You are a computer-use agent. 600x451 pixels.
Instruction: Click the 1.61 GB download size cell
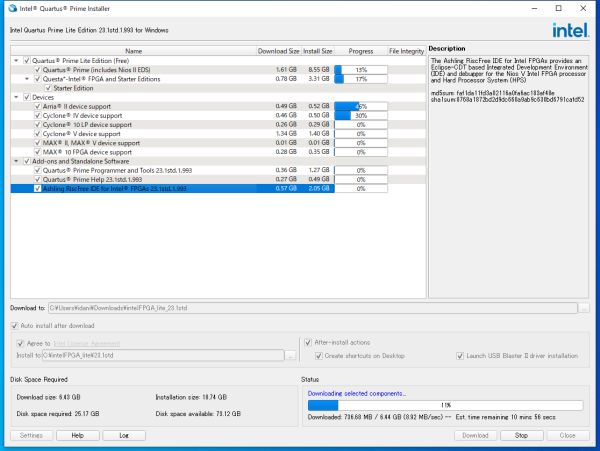pyautogui.click(x=286, y=70)
